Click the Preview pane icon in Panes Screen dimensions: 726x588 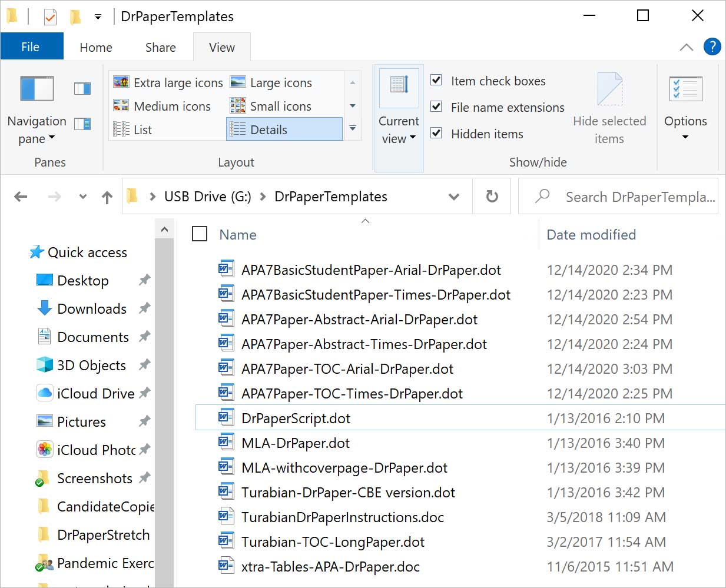click(x=82, y=89)
